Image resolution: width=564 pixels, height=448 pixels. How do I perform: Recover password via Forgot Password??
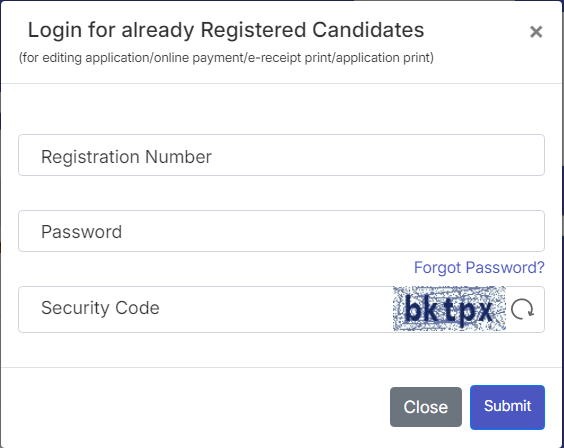click(479, 268)
